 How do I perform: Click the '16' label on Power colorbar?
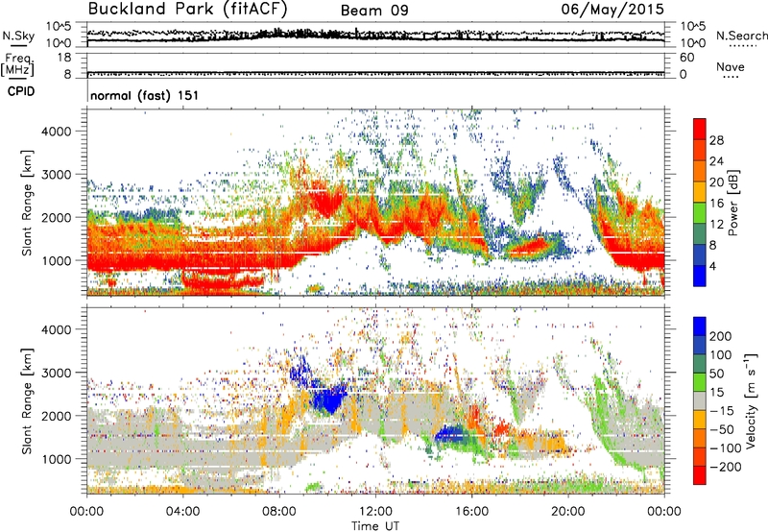[x=716, y=204]
